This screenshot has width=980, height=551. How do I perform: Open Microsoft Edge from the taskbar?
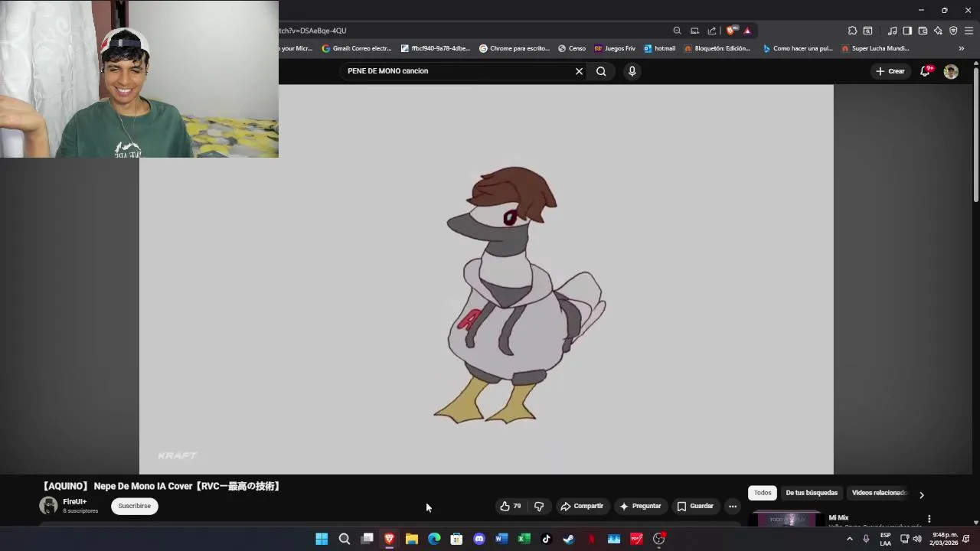coord(434,539)
